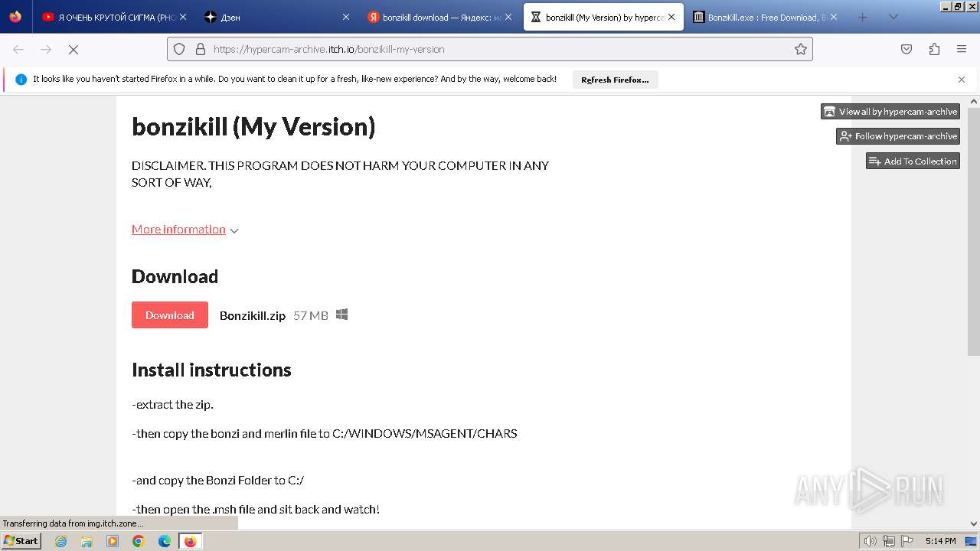Show site connection lock information

[201, 49]
